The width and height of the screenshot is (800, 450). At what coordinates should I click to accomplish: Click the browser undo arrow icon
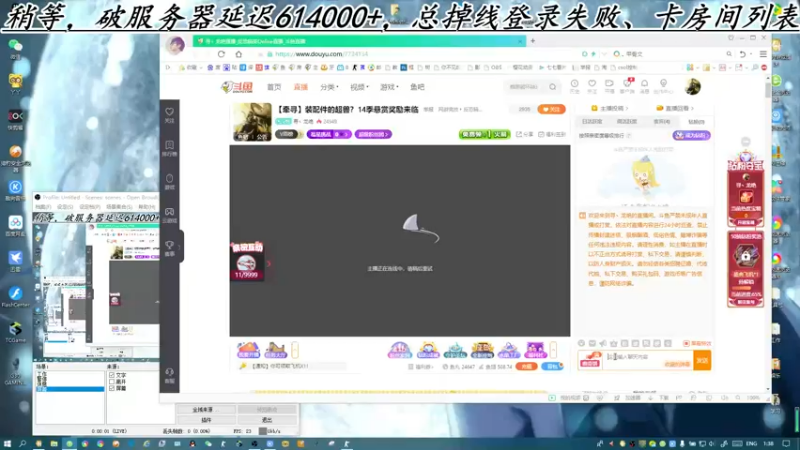[743, 54]
